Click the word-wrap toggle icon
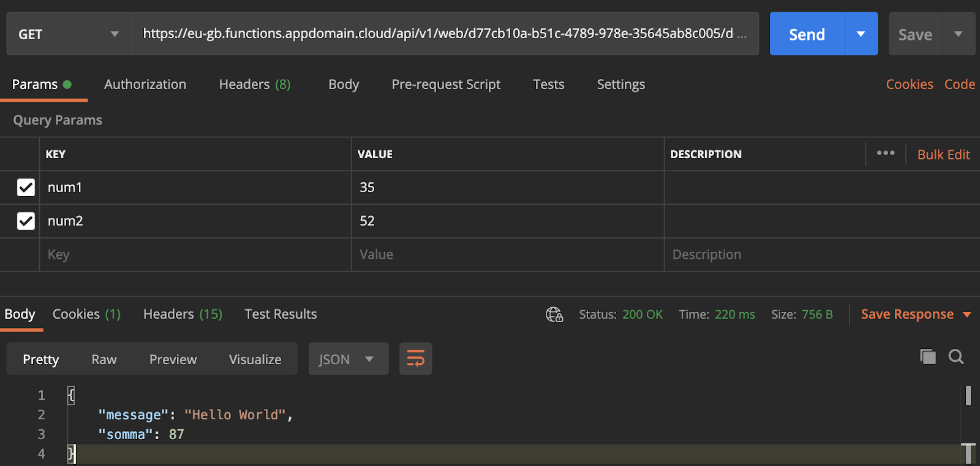Screen dimensions: 980x466 (416, 359)
